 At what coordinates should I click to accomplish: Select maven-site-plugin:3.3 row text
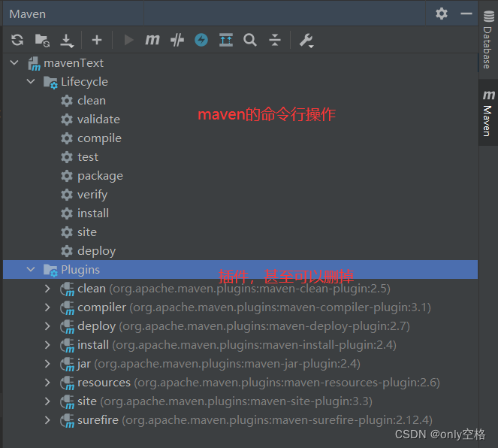tap(225, 401)
